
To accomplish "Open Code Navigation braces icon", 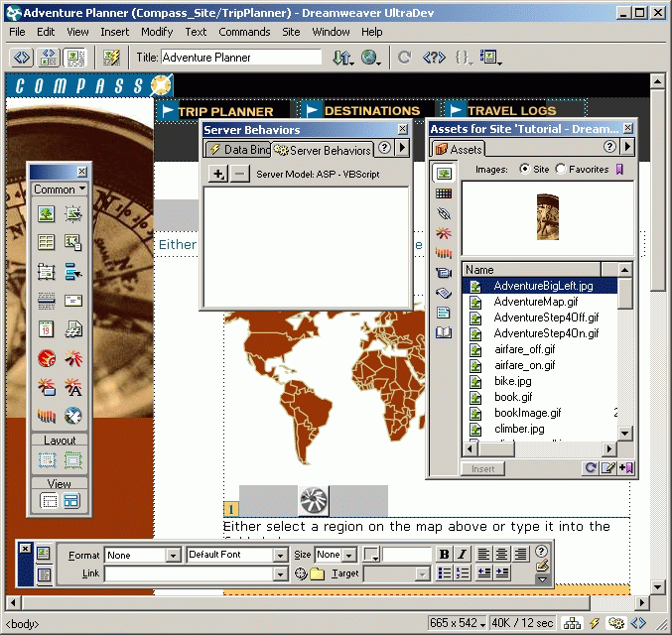I will [x=464, y=58].
